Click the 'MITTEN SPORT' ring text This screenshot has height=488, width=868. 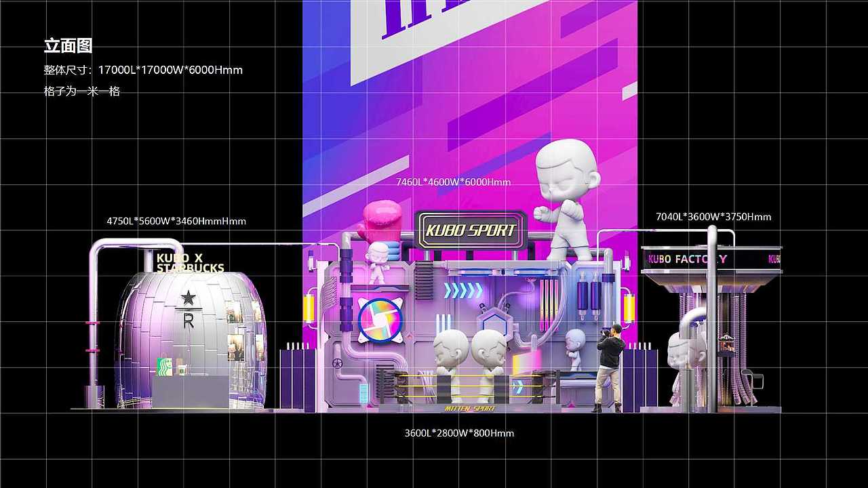click(470, 409)
